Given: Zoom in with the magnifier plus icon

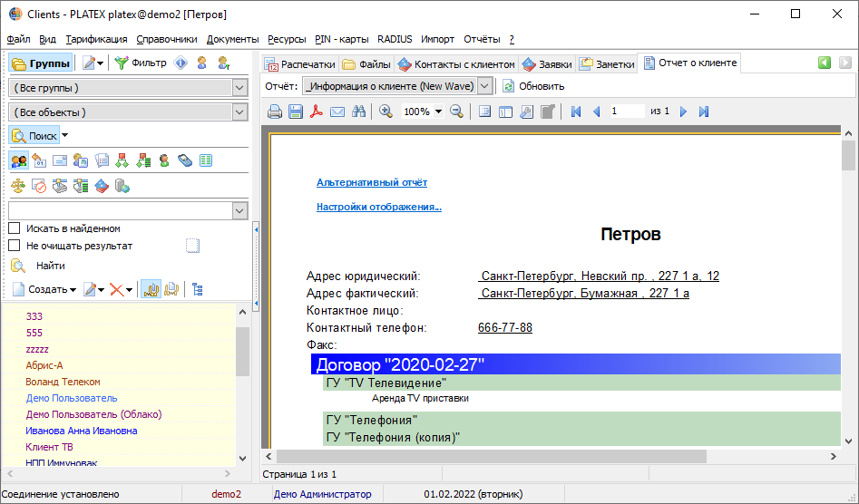Looking at the screenshot, I should (x=386, y=111).
